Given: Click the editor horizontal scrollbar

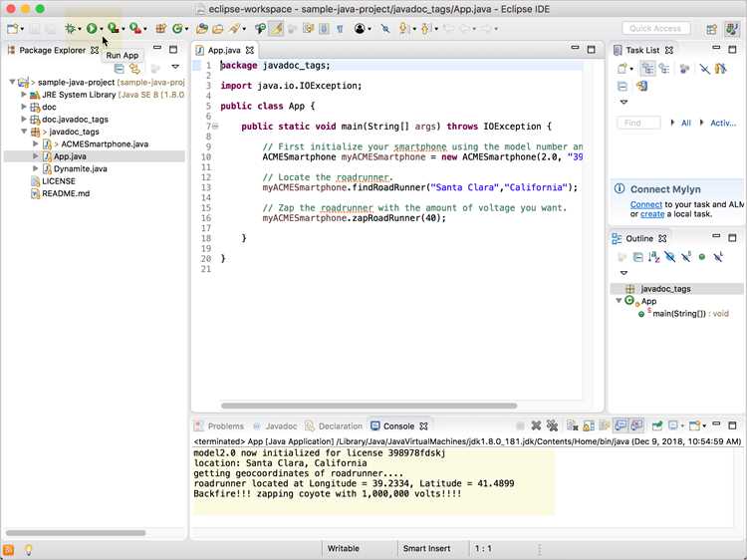Looking at the screenshot, I should click(x=369, y=406).
